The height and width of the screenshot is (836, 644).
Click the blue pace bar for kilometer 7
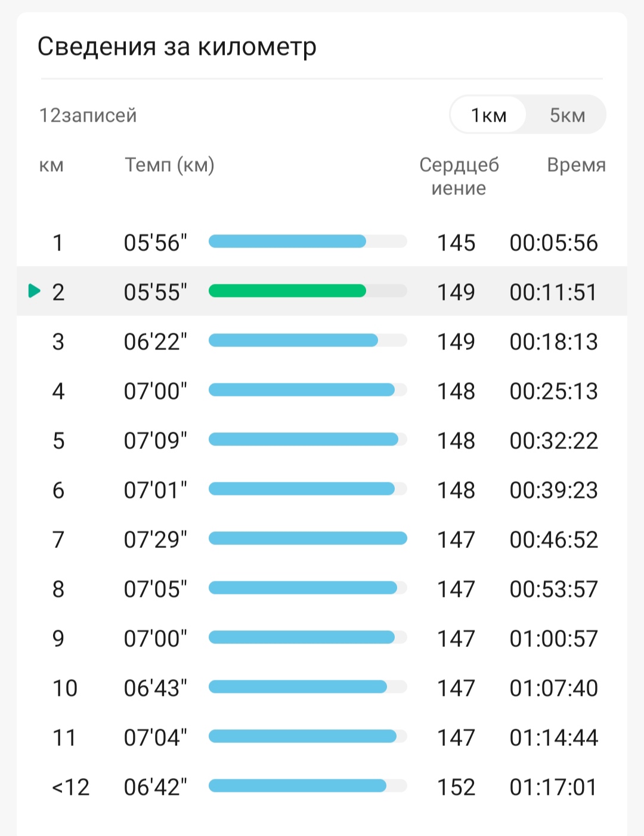308,538
